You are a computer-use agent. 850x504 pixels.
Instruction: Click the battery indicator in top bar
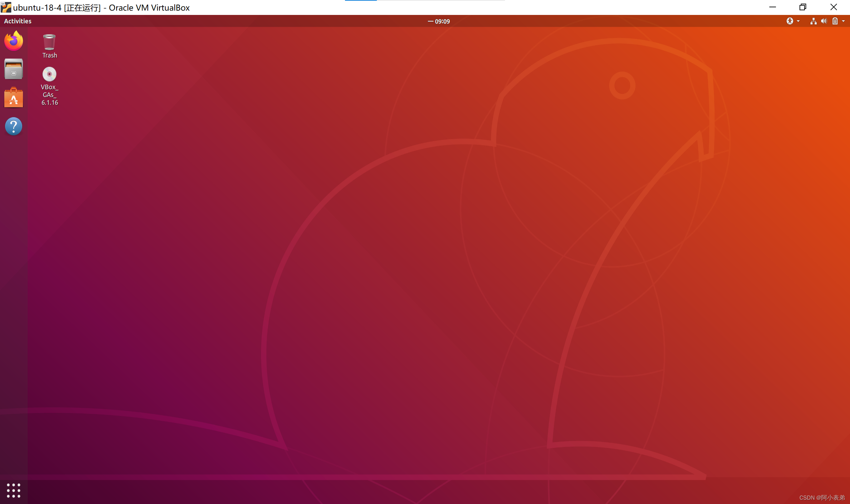point(835,21)
